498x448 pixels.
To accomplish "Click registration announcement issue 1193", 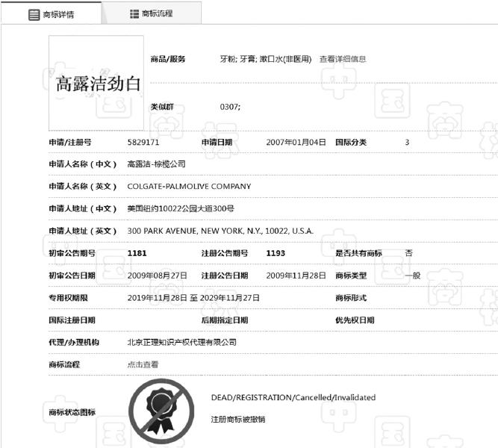I will [x=276, y=253].
